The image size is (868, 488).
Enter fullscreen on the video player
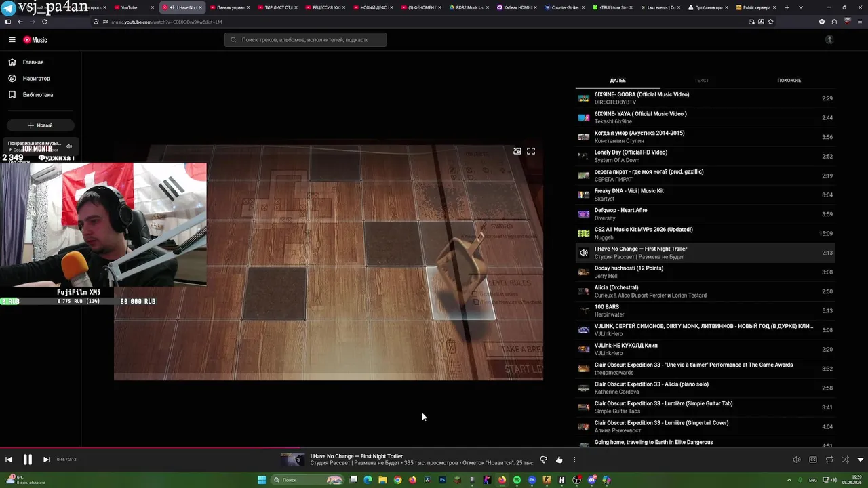click(x=531, y=151)
